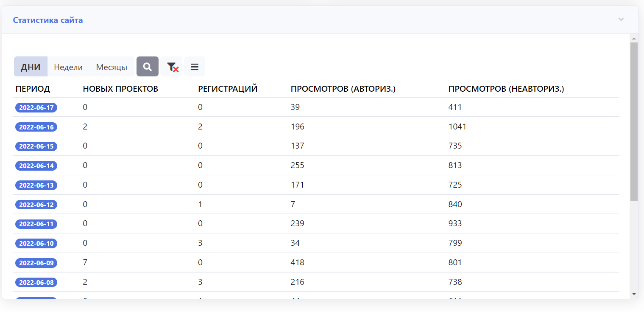The image size is (644, 312).
Task: Open the 2022-06-12 period badge
Action: pyautogui.click(x=36, y=205)
